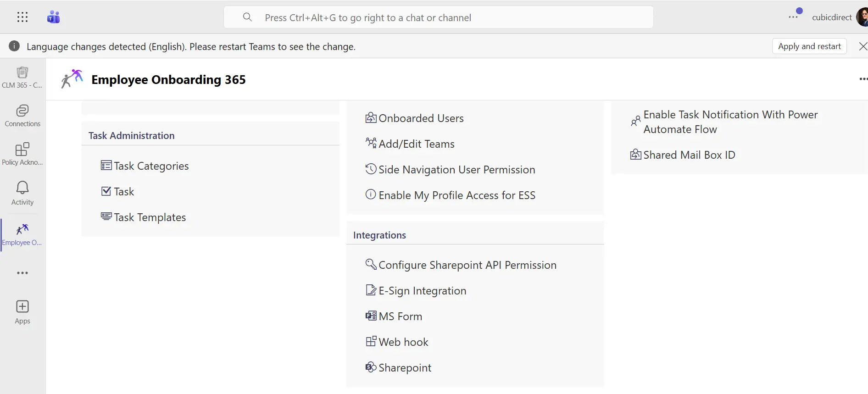Screen dimensions: 868x394
Task: Select E-Sign Integration option
Action: [422, 291]
